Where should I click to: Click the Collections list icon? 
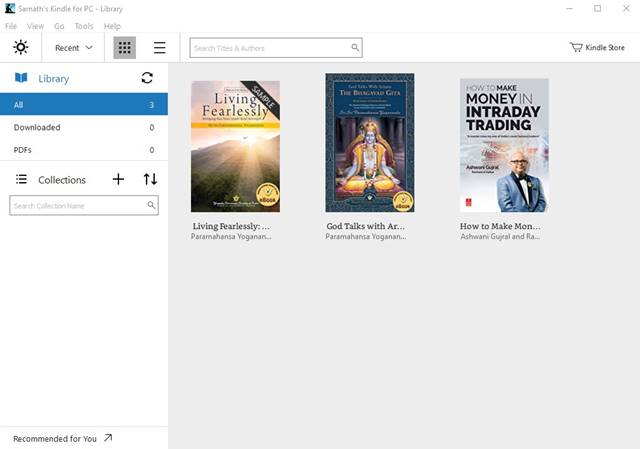pos(21,179)
